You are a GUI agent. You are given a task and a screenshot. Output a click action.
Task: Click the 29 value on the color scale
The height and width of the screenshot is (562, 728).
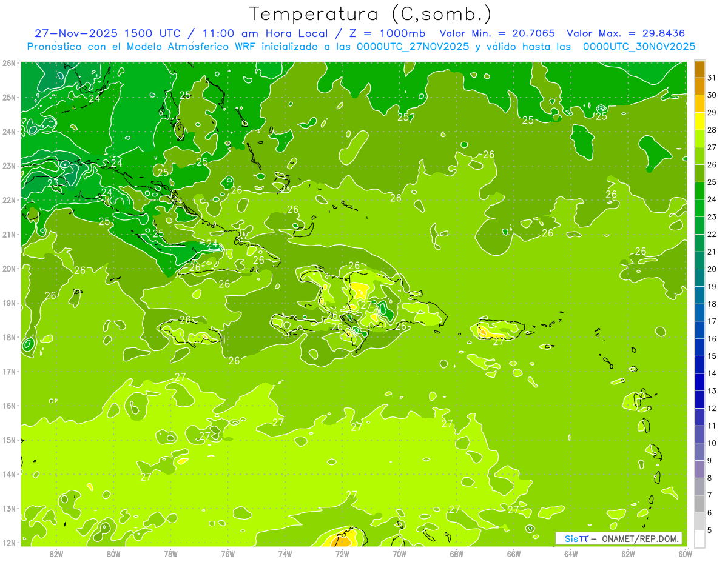[x=711, y=112]
